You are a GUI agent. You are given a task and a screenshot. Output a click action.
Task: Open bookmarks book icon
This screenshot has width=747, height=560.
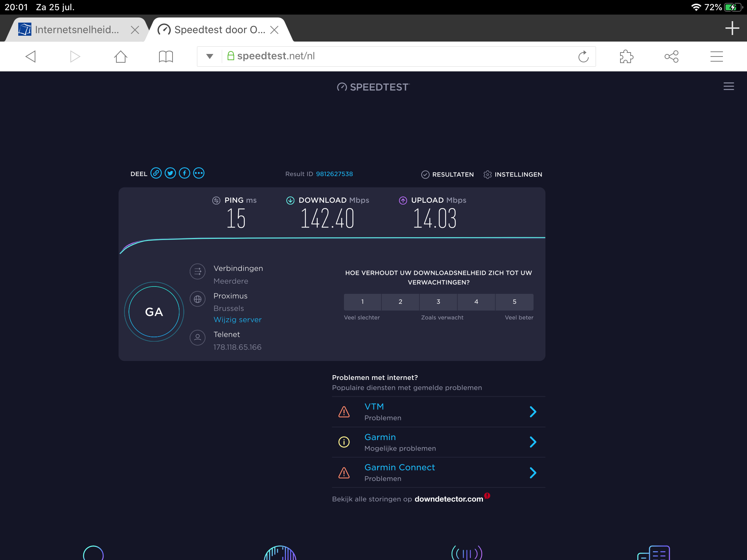point(166,57)
